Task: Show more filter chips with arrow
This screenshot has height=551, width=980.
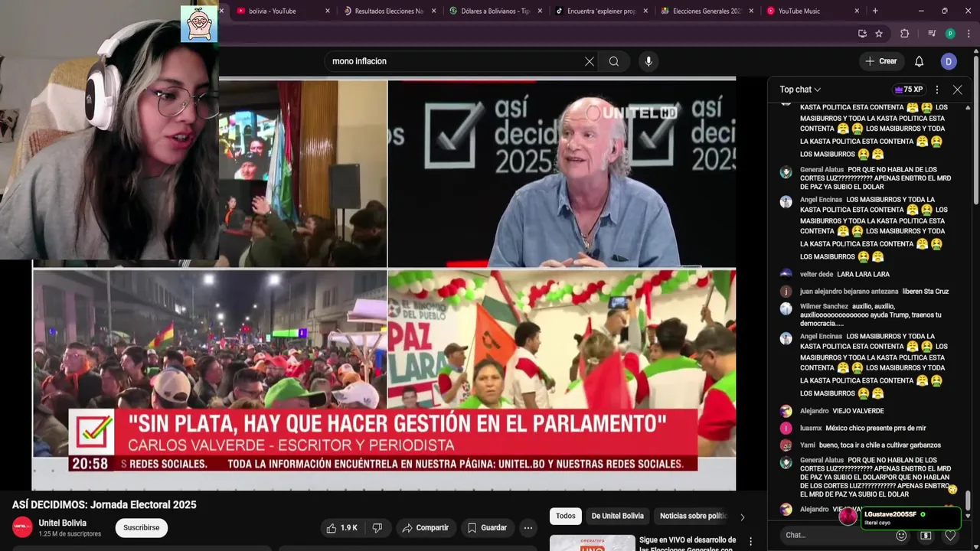Action: click(742, 517)
